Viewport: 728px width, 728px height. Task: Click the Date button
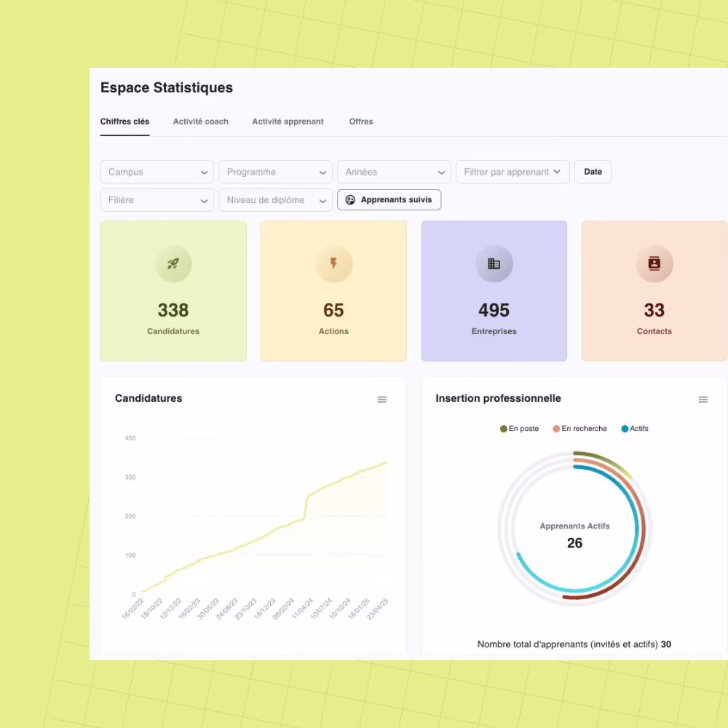[x=593, y=172]
